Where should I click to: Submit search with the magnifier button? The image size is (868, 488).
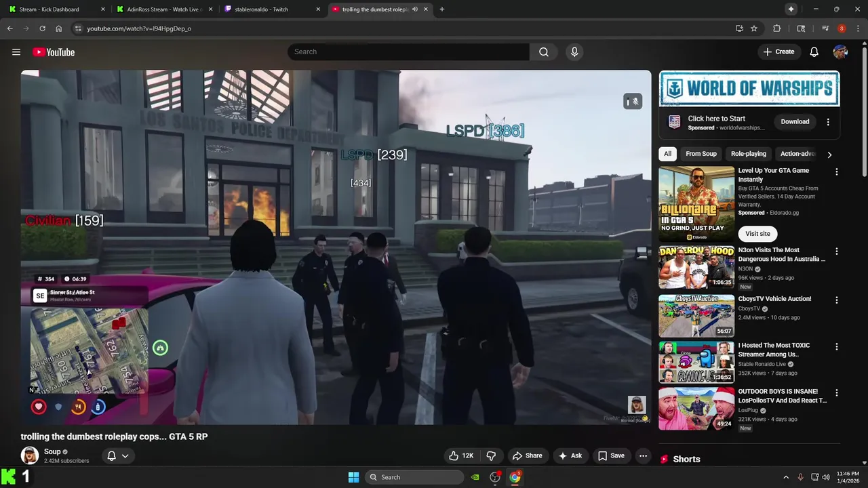point(544,52)
